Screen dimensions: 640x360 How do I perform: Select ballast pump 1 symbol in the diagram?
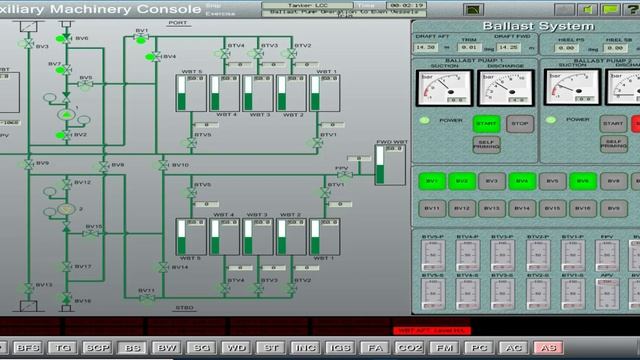pos(66,115)
